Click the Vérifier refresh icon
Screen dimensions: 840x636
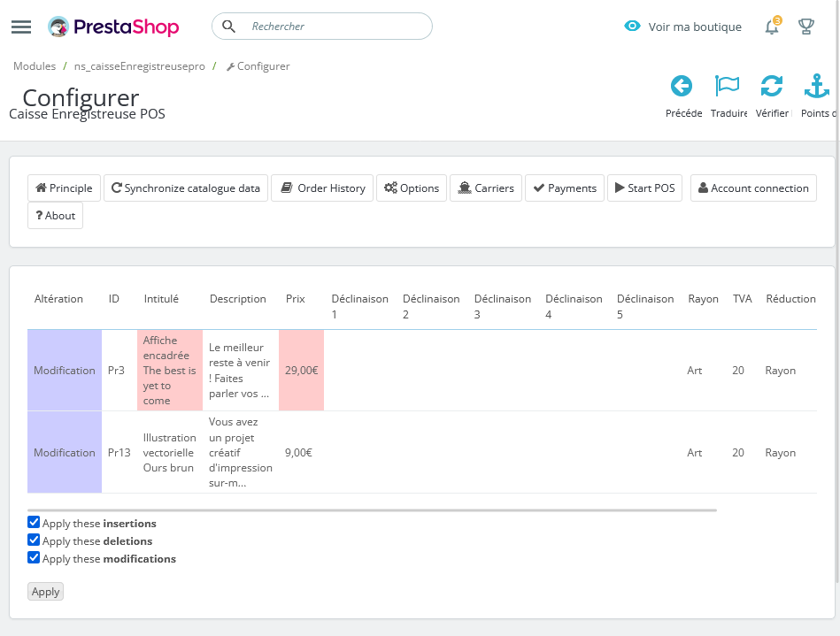click(x=771, y=86)
